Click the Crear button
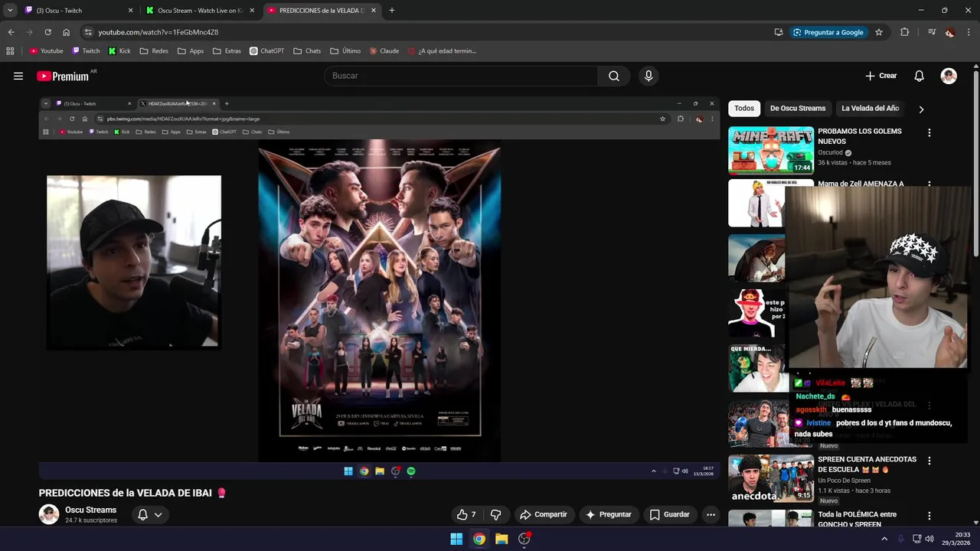This screenshot has width=980, height=551. [x=881, y=76]
